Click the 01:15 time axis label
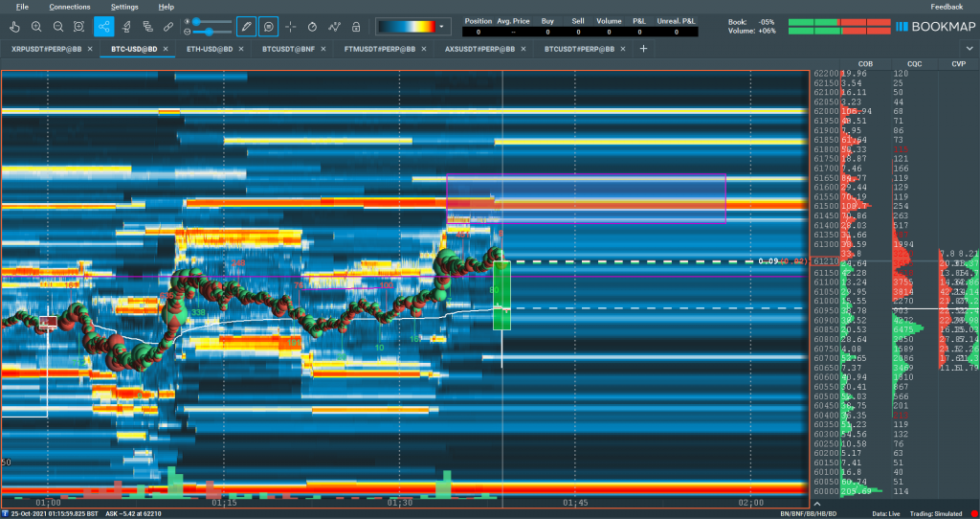The width and height of the screenshot is (980, 519). pos(224,503)
